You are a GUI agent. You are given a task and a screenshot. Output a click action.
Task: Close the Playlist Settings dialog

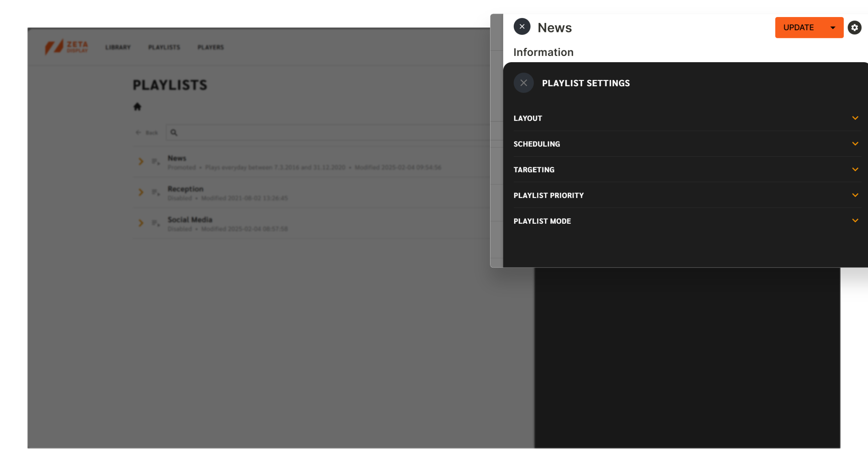523,83
